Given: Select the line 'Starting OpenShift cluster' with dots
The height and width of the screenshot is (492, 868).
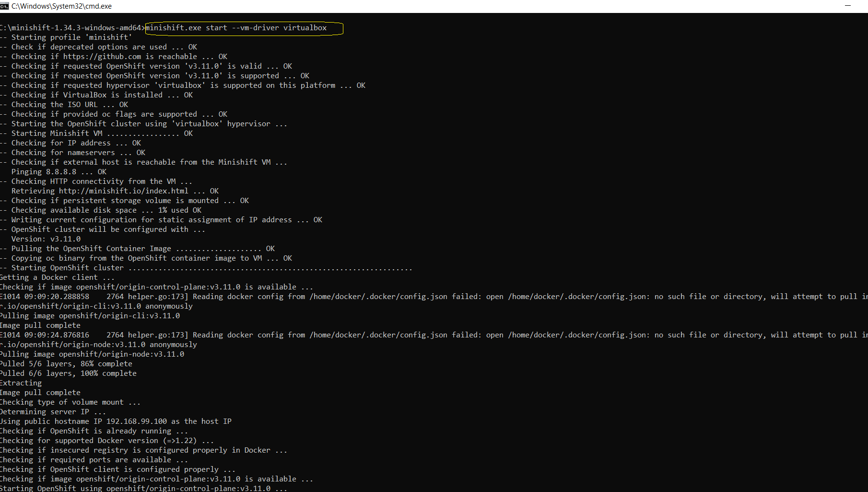Looking at the screenshot, I should 206,268.
